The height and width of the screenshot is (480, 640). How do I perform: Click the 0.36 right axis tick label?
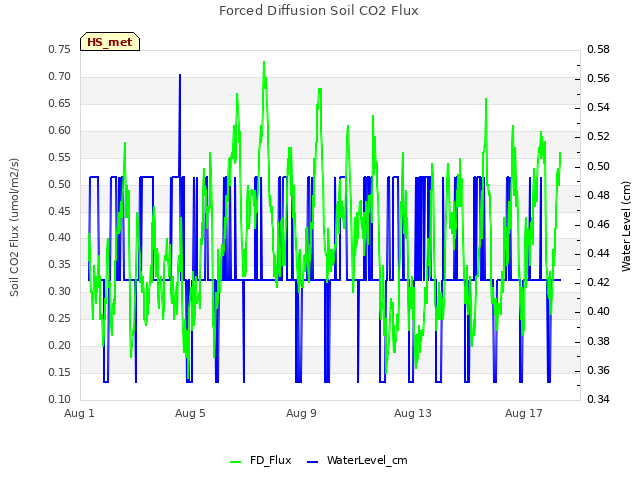pos(598,371)
